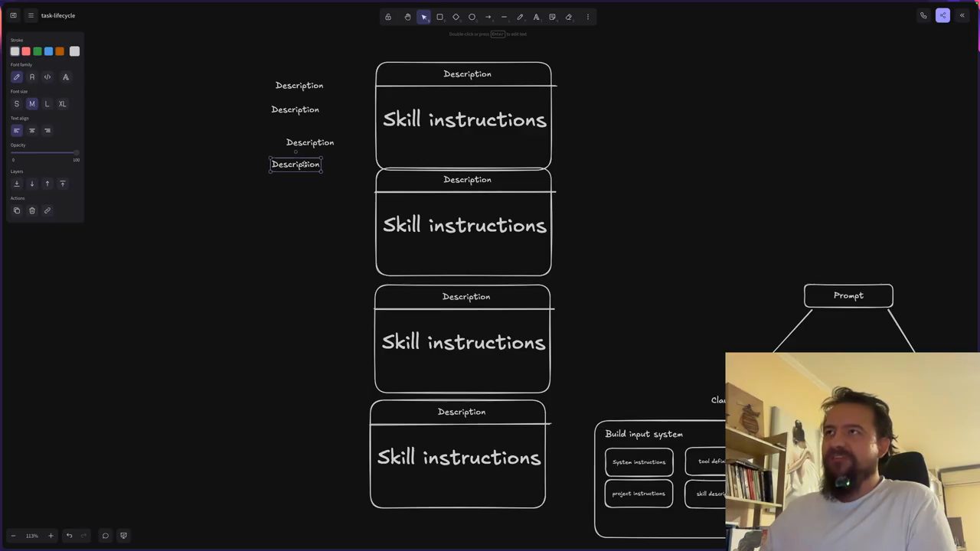Duplicate the selected element

tap(17, 210)
